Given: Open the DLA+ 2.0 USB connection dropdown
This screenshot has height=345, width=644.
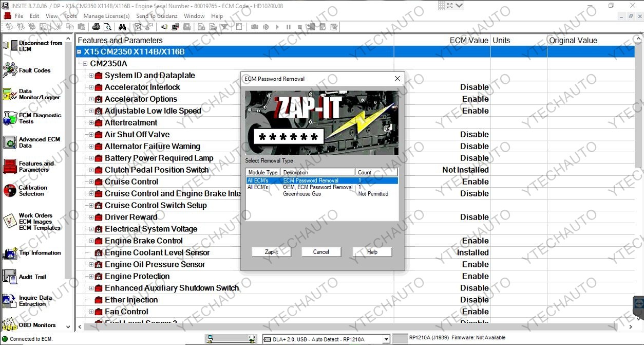Looking at the screenshot, I should pos(386,339).
